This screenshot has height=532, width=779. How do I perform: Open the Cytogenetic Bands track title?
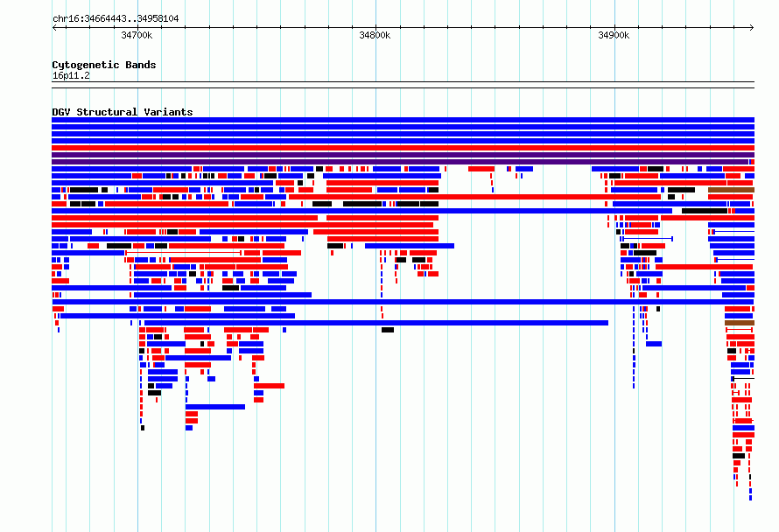(x=104, y=65)
